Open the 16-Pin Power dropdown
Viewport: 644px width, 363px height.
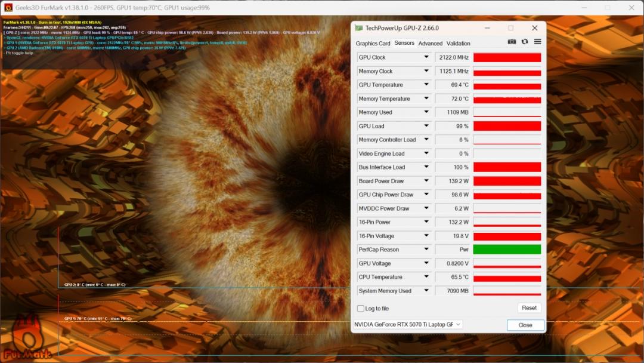[426, 222]
